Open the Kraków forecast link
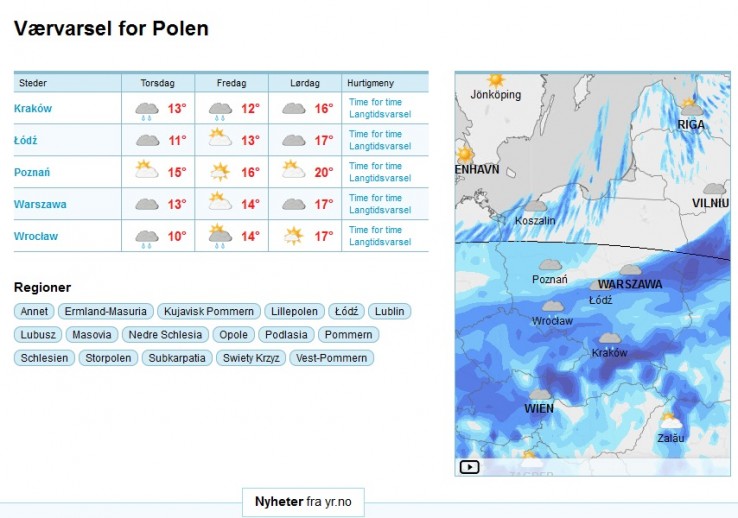Viewport: 738px width, 518px height. click(33, 108)
